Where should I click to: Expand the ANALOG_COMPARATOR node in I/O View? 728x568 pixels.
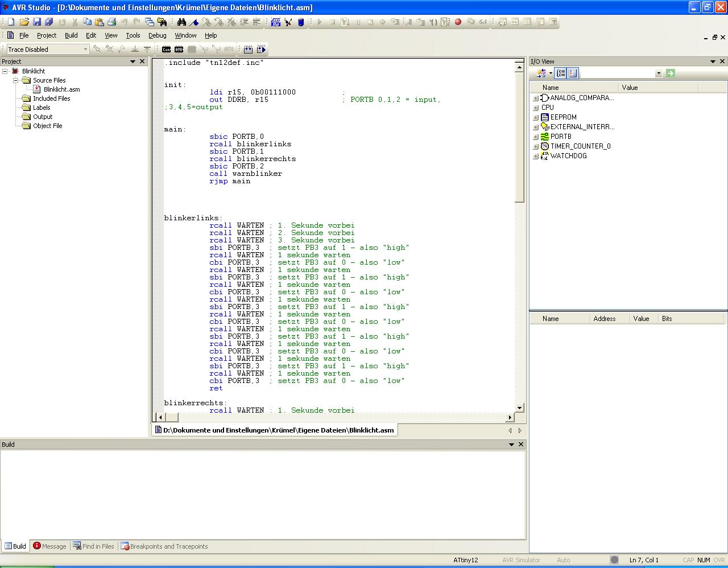tap(535, 98)
